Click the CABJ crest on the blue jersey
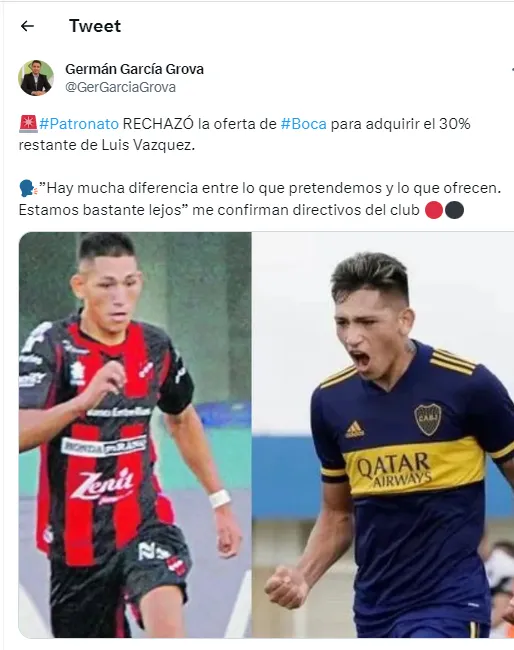Screen dimensions: 514x650 coord(428,419)
